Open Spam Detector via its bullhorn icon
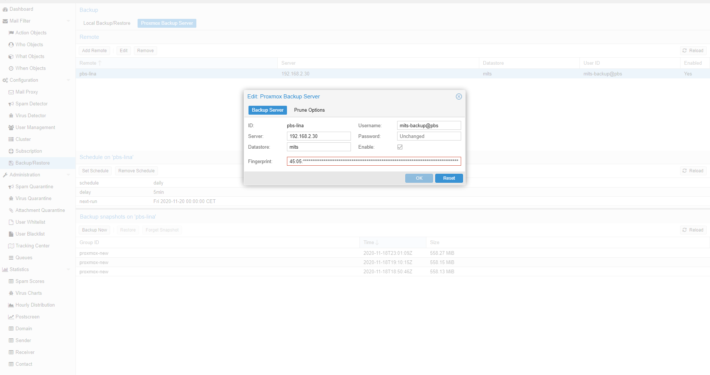 (11, 104)
